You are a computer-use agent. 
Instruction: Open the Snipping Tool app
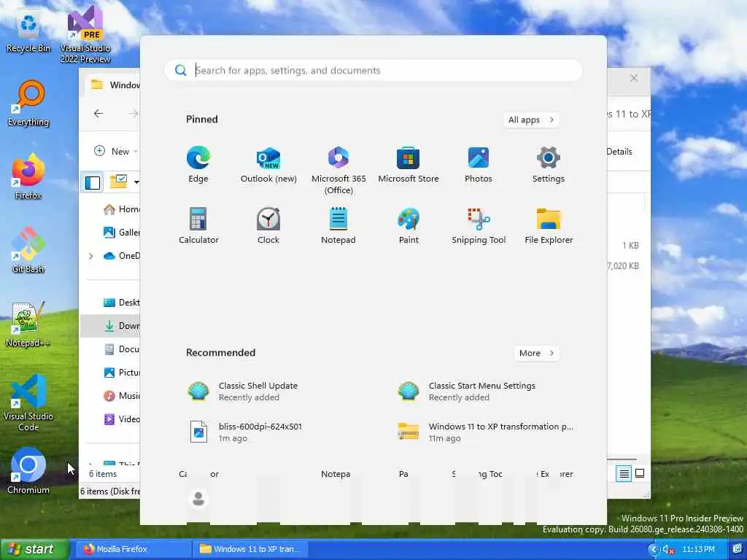point(479,226)
